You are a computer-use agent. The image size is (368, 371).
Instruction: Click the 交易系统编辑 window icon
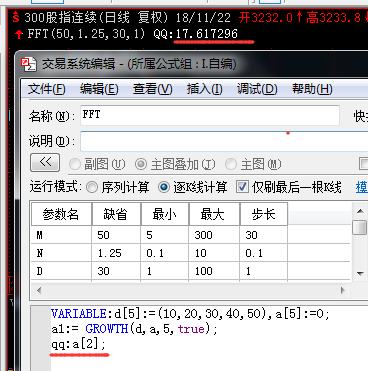click(29, 64)
